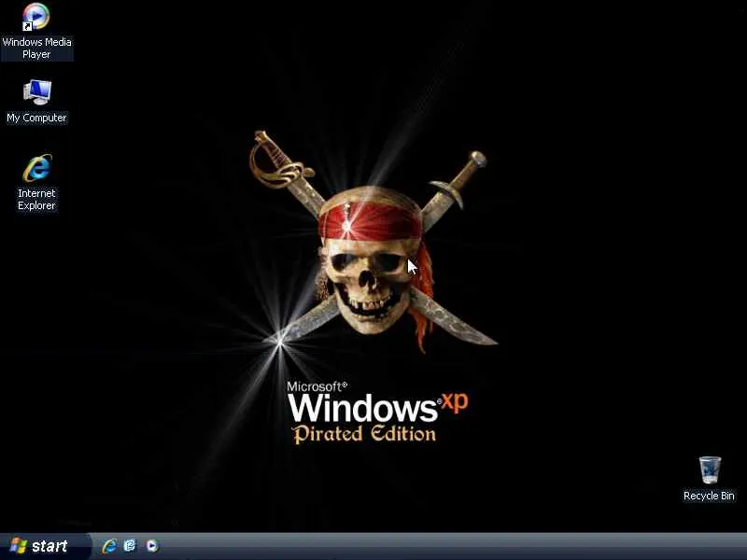Select the Internet Explorer desktop icon
The image size is (747, 560).
pyautogui.click(x=36, y=182)
